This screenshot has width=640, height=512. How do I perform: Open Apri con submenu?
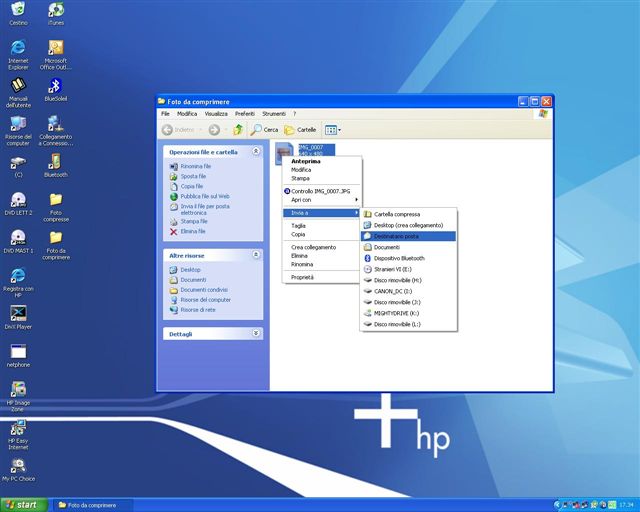coord(321,200)
